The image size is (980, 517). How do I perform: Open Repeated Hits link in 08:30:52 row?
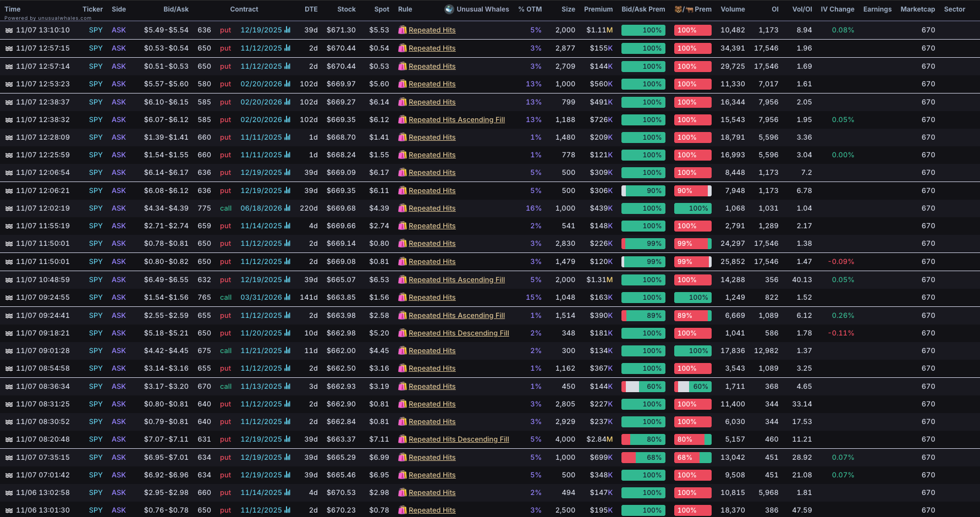(x=432, y=422)
